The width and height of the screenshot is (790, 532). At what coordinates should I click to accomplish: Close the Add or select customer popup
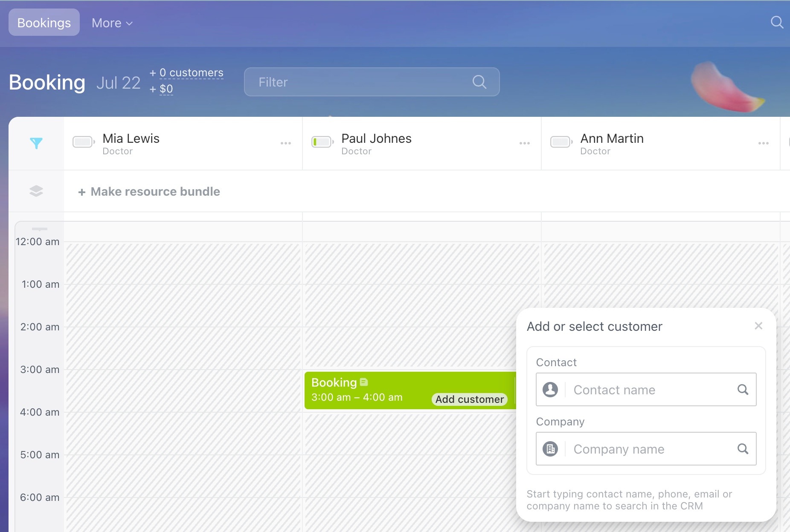(x=758, y=326)
